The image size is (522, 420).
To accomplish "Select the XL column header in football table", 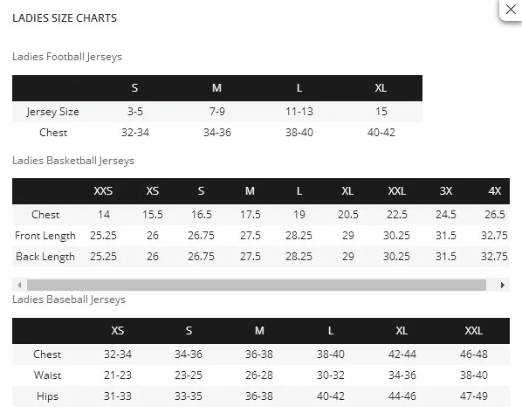I will pos(381,88).
